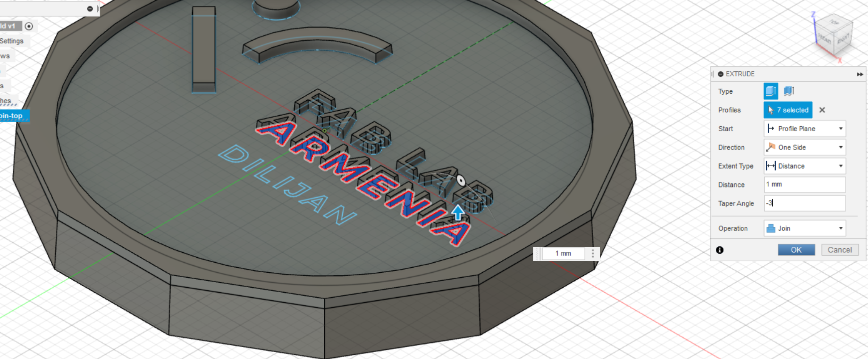Open the Extrude dialog info icon

coord(720,250)
